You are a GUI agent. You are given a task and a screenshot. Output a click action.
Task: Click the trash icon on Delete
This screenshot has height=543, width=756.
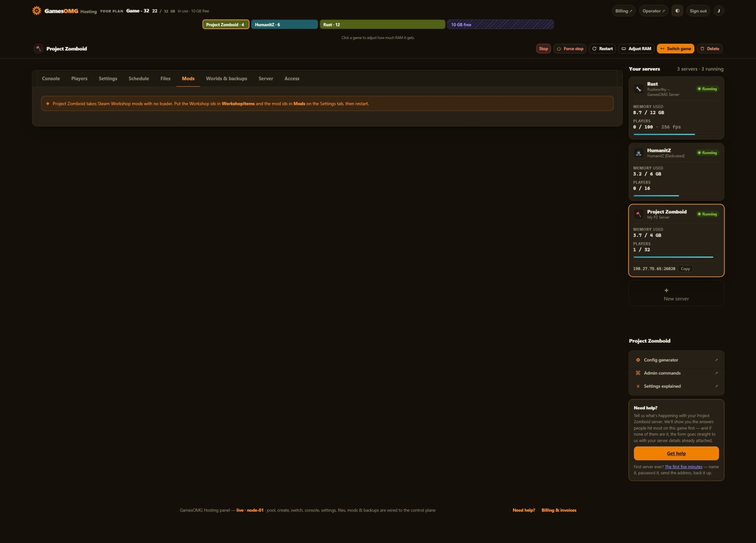(x=702, y=49)
